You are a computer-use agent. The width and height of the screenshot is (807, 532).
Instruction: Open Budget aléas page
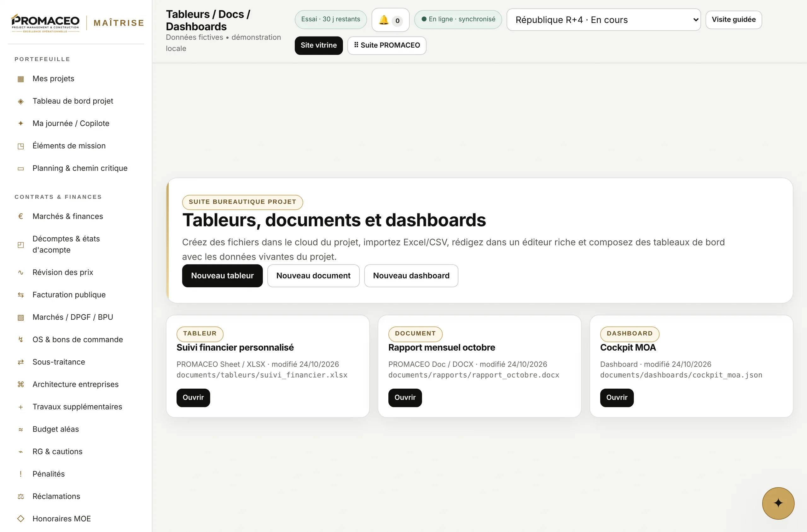(x=56, y=429)
